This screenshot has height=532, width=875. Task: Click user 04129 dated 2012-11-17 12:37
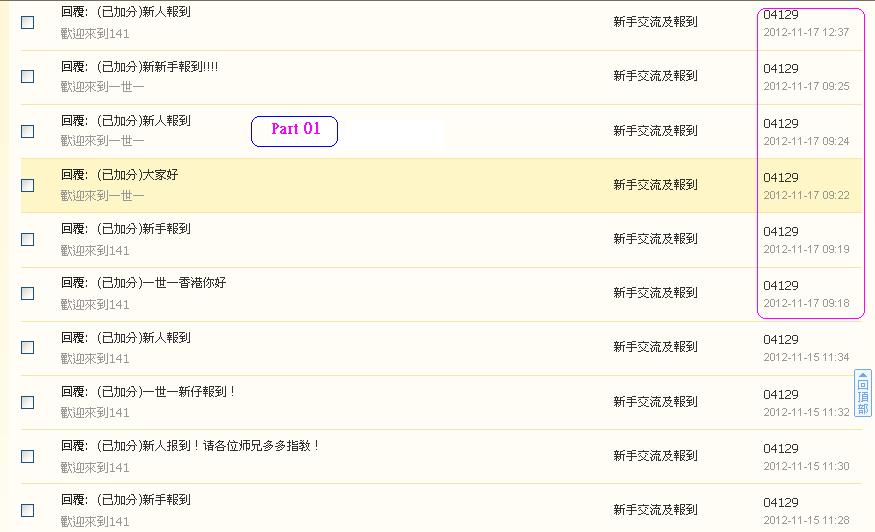[781, 15]
